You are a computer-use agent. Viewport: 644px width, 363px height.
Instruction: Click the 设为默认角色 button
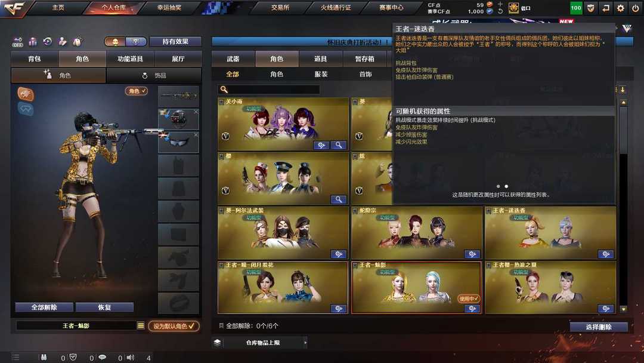tap(174, 326)
